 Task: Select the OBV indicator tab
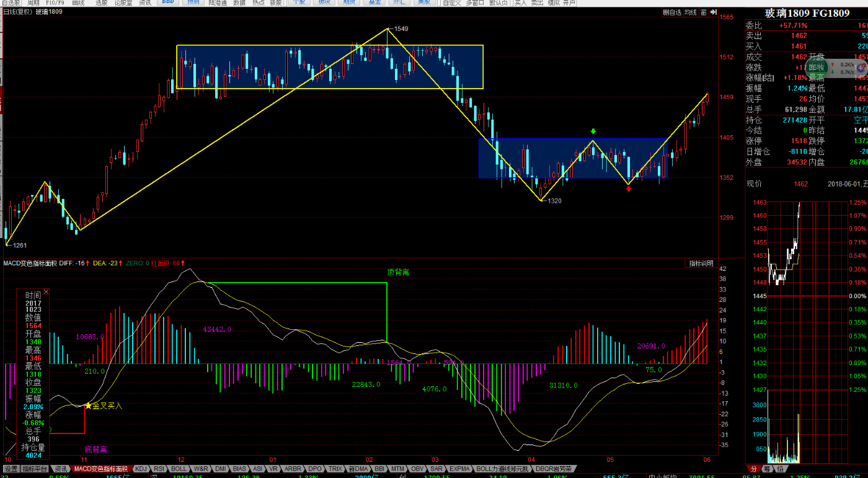417,469
